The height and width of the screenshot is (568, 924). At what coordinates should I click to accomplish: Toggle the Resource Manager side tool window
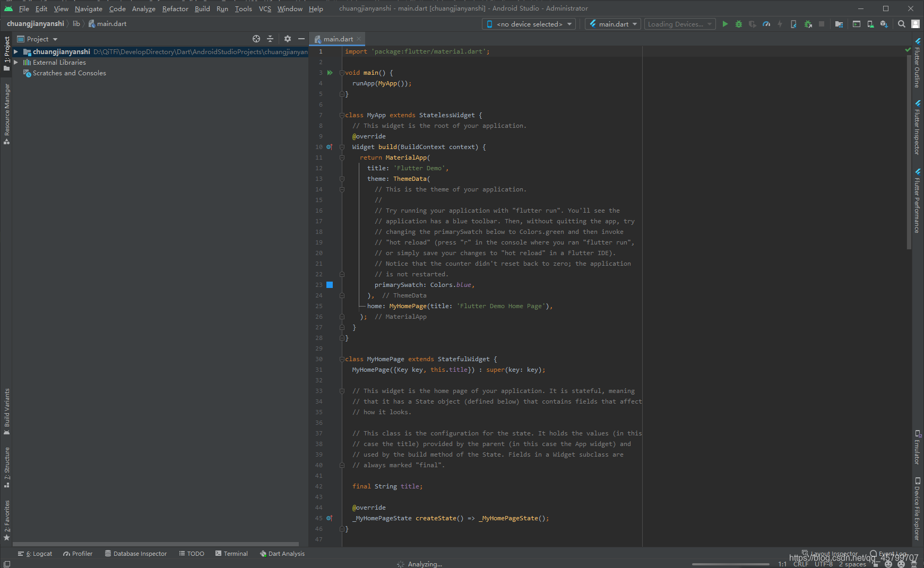7,113
